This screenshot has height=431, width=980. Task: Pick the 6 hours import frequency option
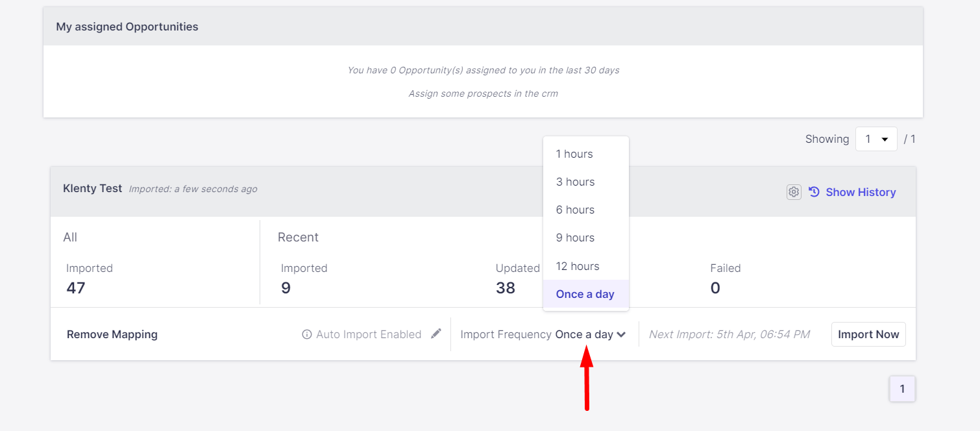575,210
